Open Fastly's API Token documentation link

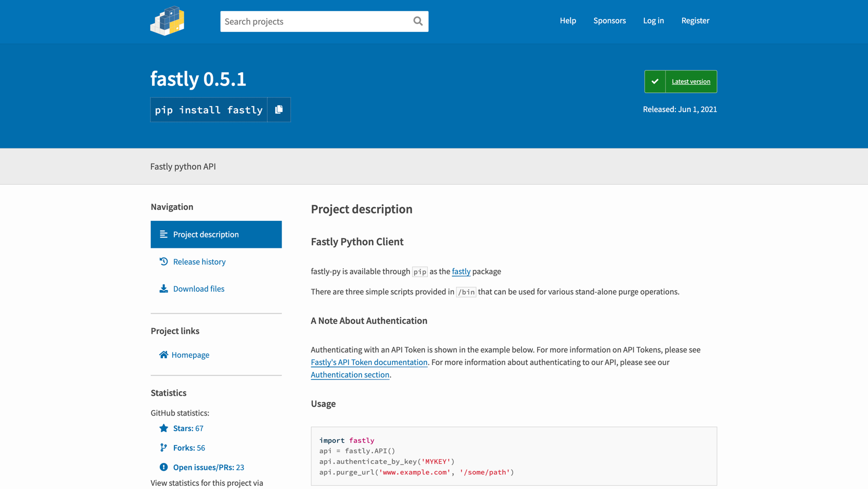click(369, 362)
